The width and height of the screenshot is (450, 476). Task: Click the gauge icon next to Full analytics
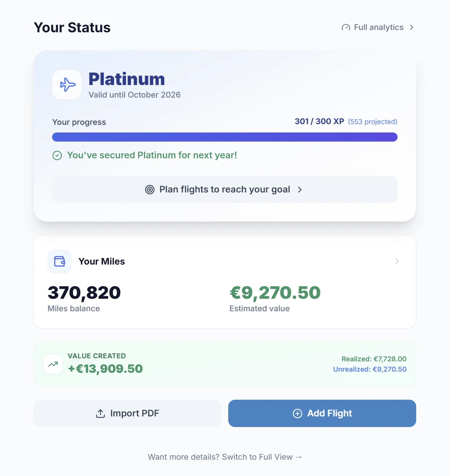pyautogui.click(x=346, y=28)
